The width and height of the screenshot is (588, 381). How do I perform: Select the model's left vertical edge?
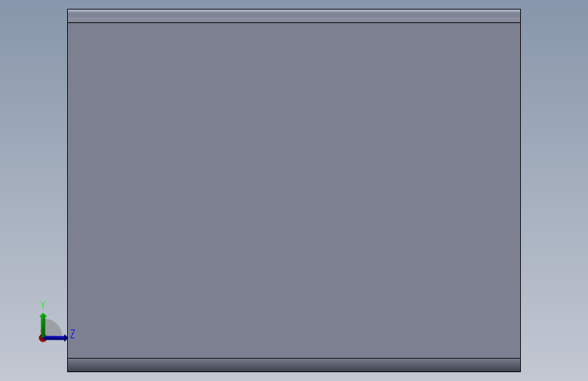point(68,190)
